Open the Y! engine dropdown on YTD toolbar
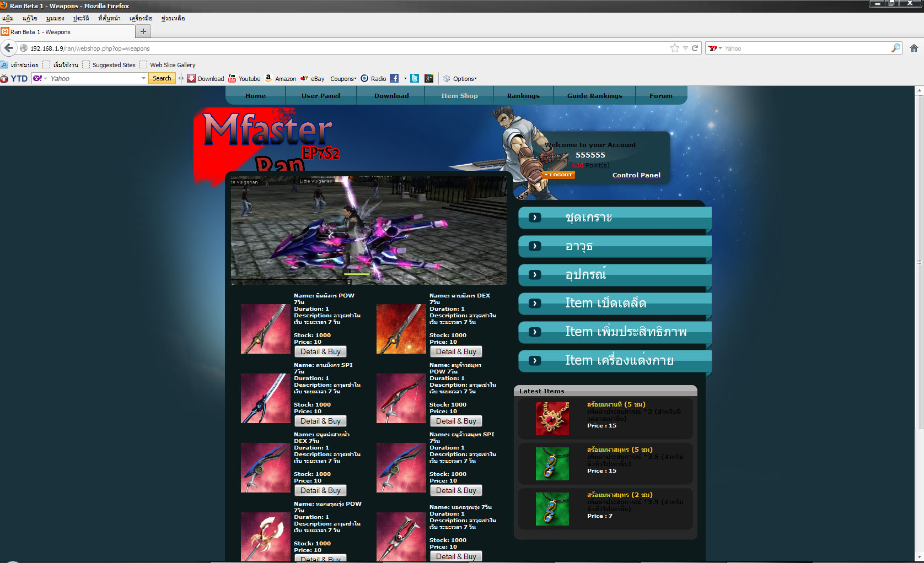The image size is (924, 563). coord(40,78)
